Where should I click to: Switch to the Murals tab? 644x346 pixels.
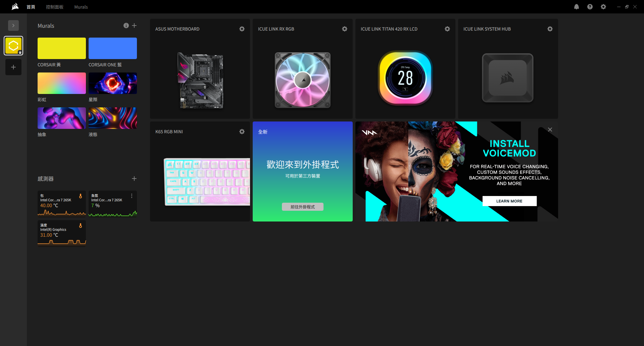pos(81,7)
